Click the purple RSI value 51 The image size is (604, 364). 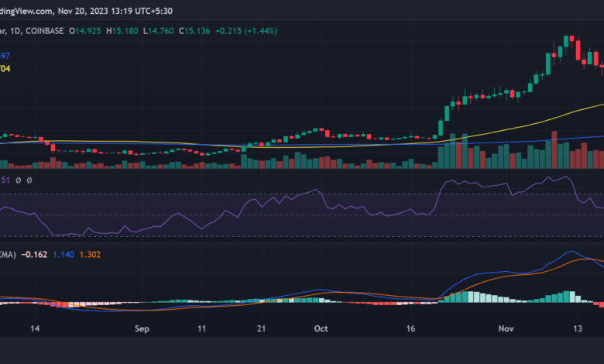click(5, 180)
